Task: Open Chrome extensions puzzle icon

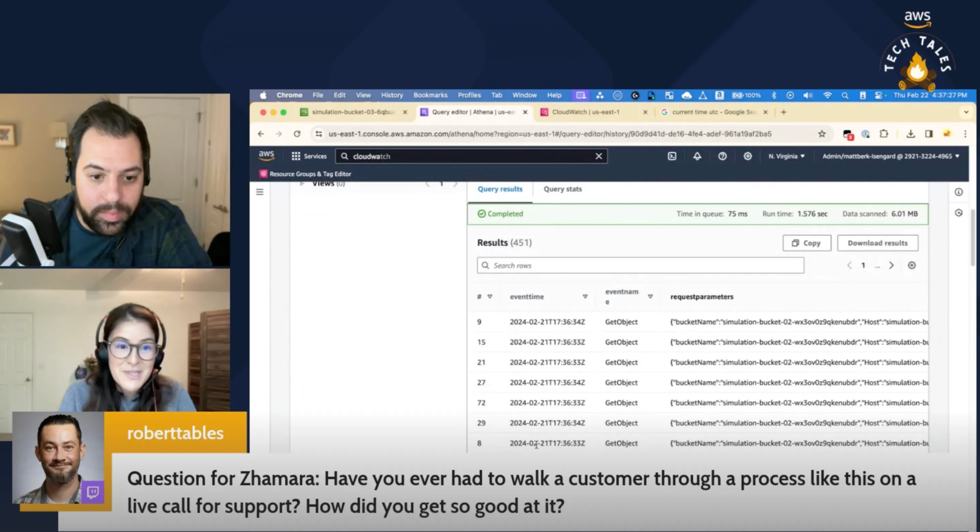Action: tap(884, 134)
